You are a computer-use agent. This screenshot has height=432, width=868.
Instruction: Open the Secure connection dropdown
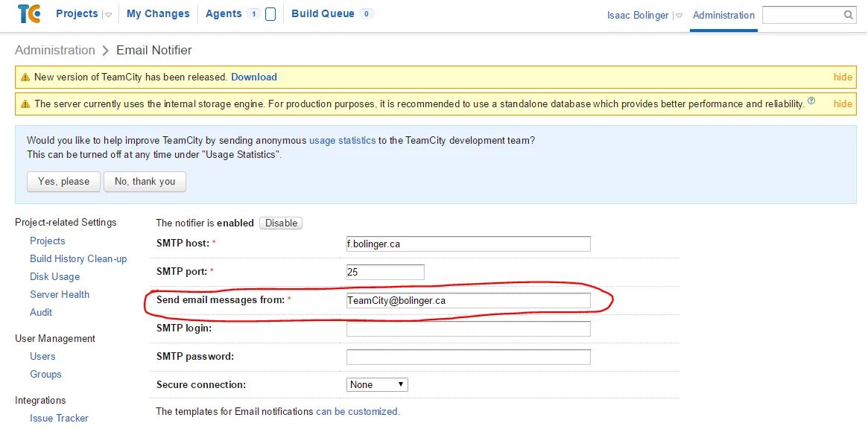click(377, 385)
